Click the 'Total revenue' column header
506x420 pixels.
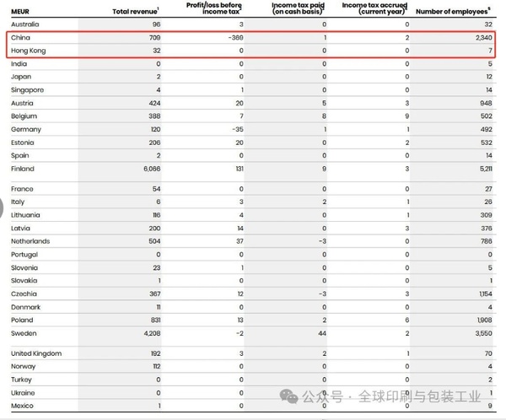pyautogui.click(x=136, y=11)
